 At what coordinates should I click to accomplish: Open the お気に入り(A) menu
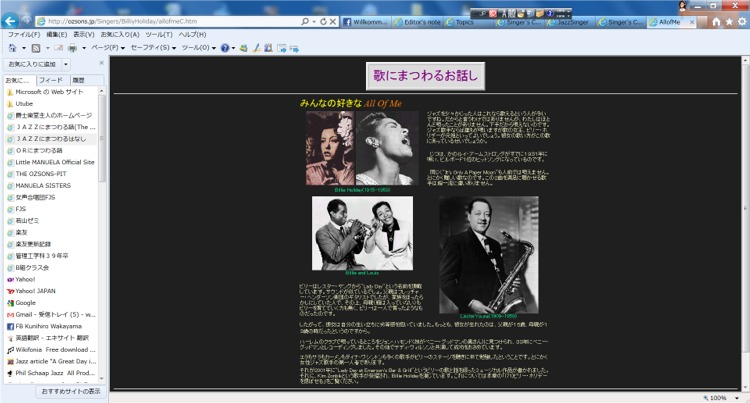click(120, 34)
